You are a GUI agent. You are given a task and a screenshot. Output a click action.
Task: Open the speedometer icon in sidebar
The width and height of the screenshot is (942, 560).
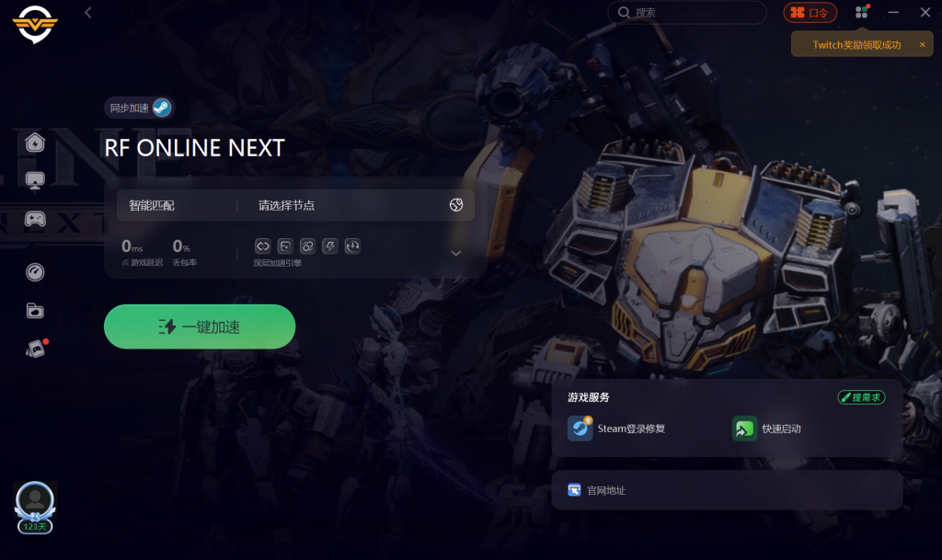tap(35, 272)
